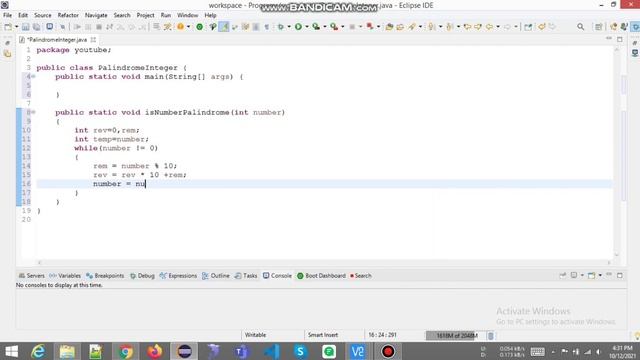Click the Save All toolbar icon
640x360 pixels.
[x=36, y=27]
